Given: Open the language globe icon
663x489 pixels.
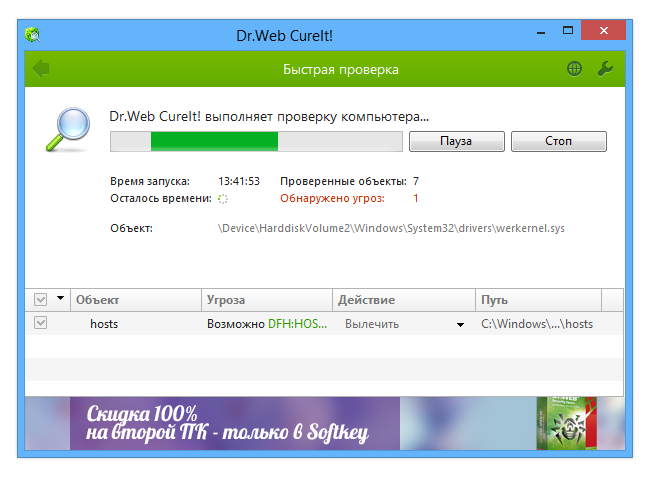Looking at the screenshot, I should click(574, 69).
